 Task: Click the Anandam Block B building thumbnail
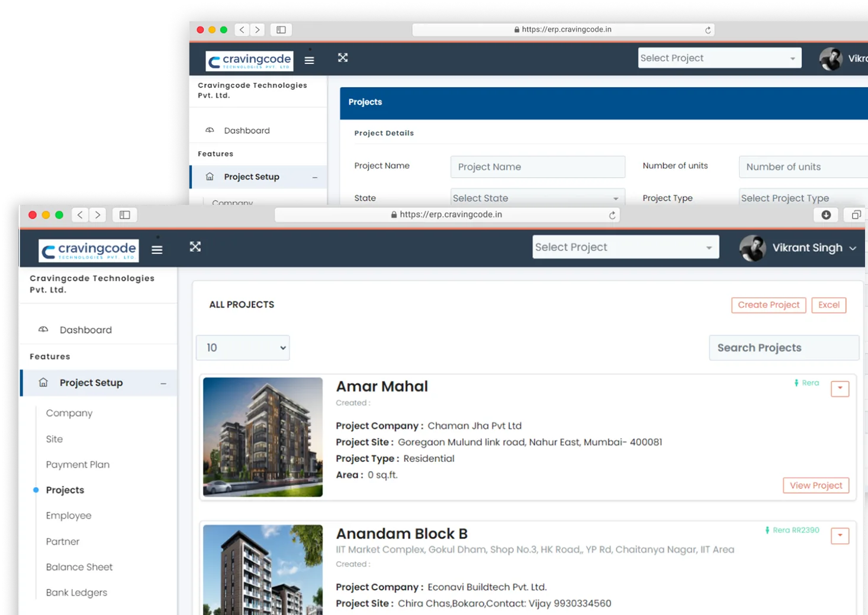[263, 570]
